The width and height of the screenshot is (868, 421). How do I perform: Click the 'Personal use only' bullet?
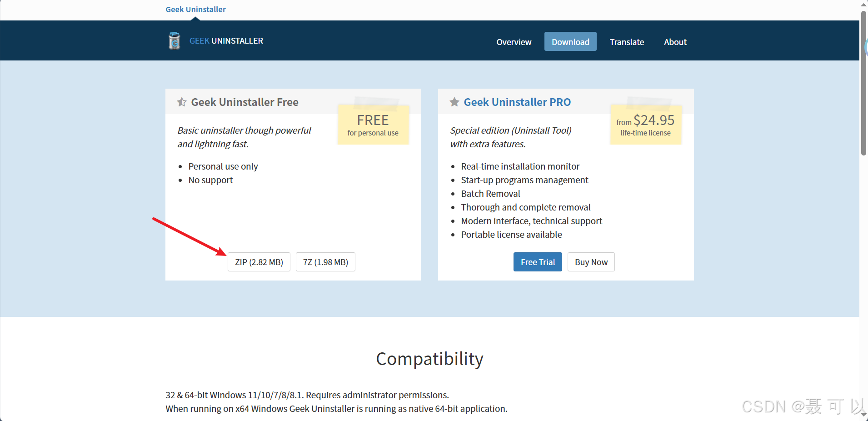pyautogui.click(x=223, y=166)
